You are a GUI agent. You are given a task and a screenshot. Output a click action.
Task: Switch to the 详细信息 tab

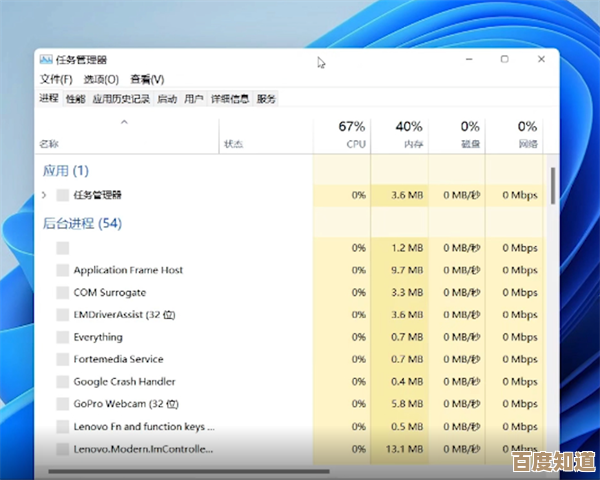(x=230, y=99)
